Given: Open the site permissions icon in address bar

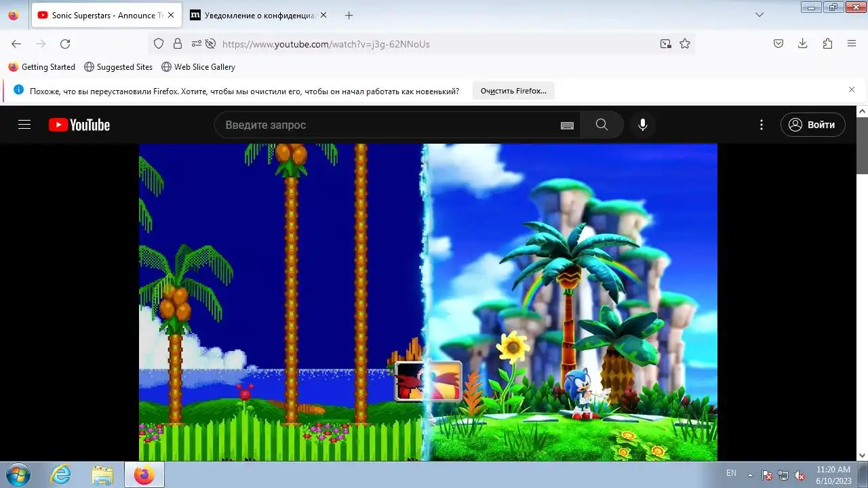Looking at the screenshot, I should pyautogui.click(x=197, y=43).
